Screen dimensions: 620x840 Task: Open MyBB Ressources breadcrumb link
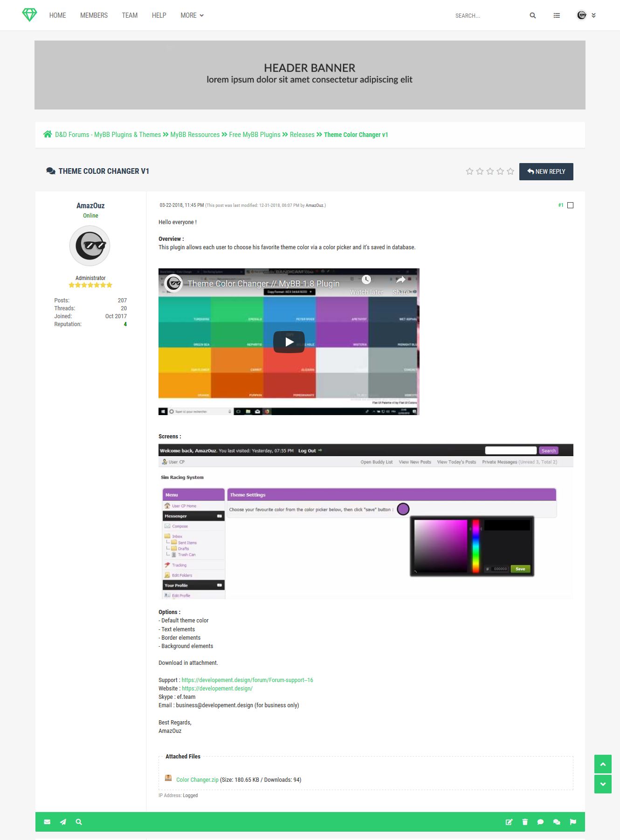[195, 135]
